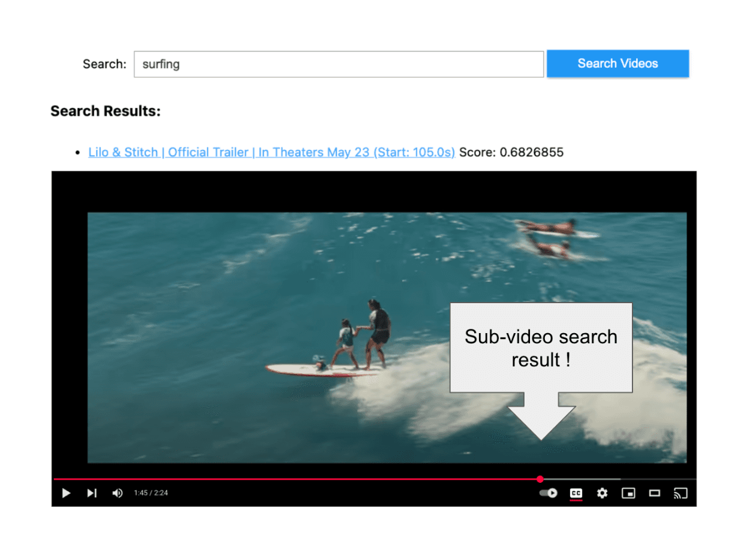The image size is (756, 538).
Task: Click the Search Videos button
Action: tap(618, 64)
